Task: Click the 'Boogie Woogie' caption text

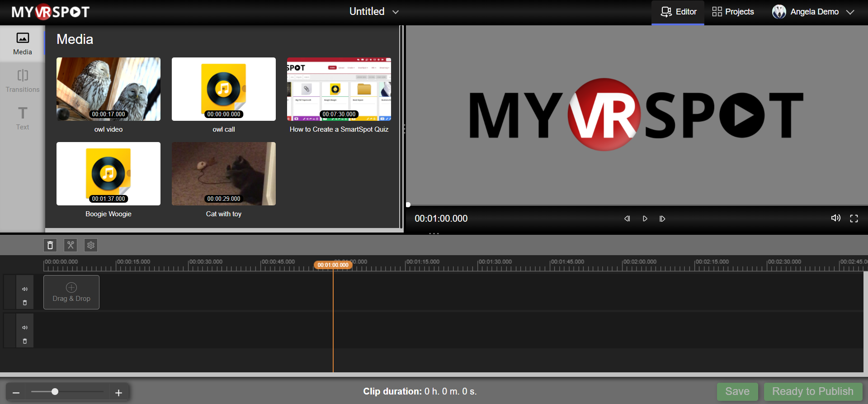Action: [108, 214]
